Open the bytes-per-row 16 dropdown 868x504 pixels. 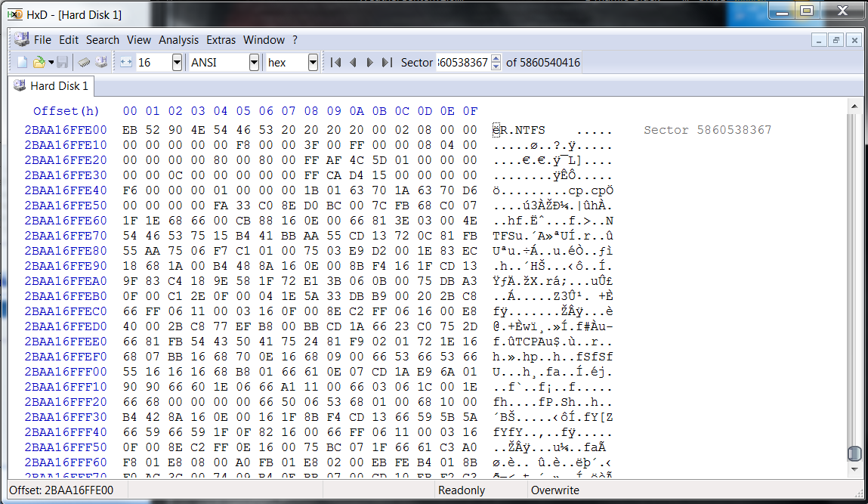(x=177, y=62)
